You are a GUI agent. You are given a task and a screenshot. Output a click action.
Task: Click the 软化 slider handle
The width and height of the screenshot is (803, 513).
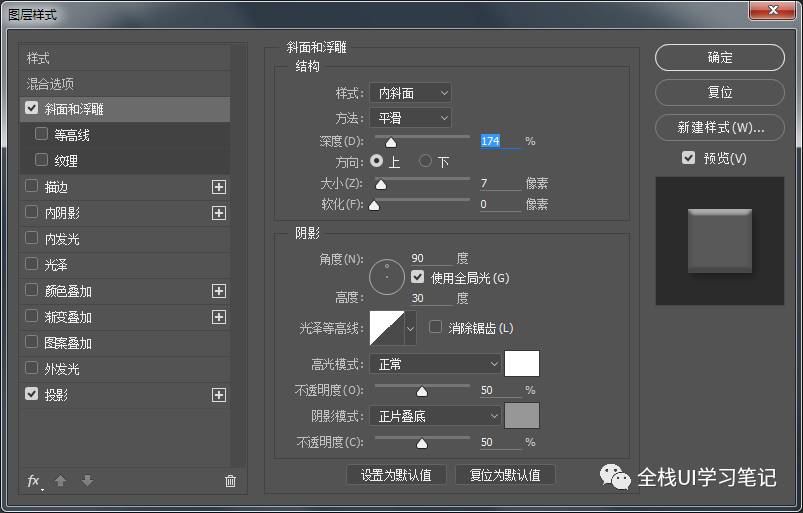374,205
